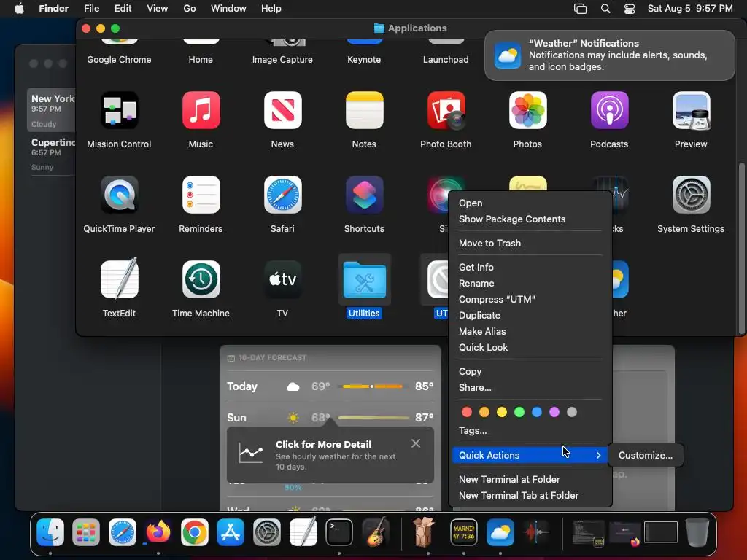This screenshot has height=560, width=747.
Task: Open the View menu in menu bar
Action: 158,9
